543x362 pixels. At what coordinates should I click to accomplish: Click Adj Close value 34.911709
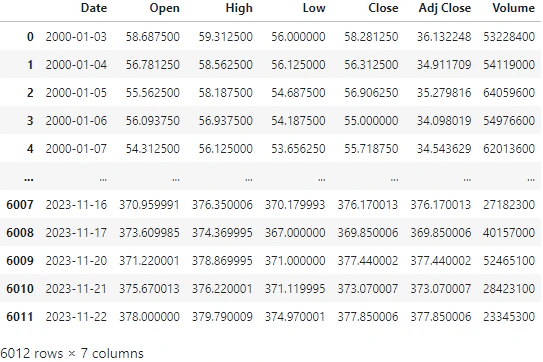click(x=444, y=65)
